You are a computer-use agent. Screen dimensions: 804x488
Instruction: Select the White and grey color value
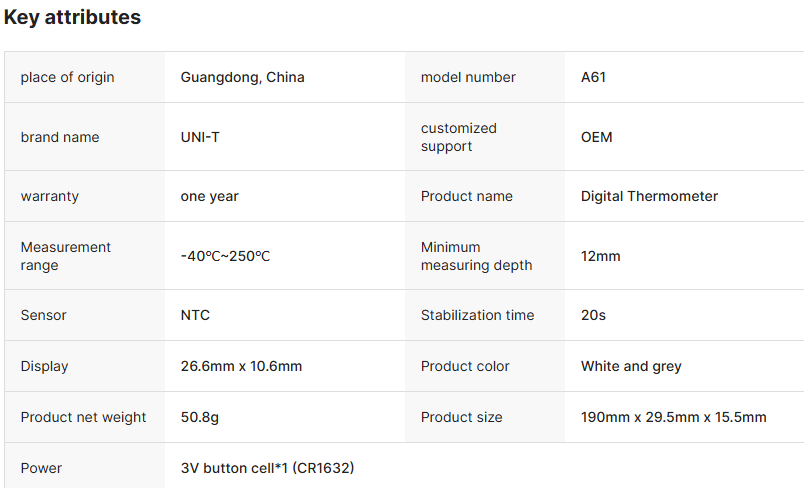click(x=631, y=366)
